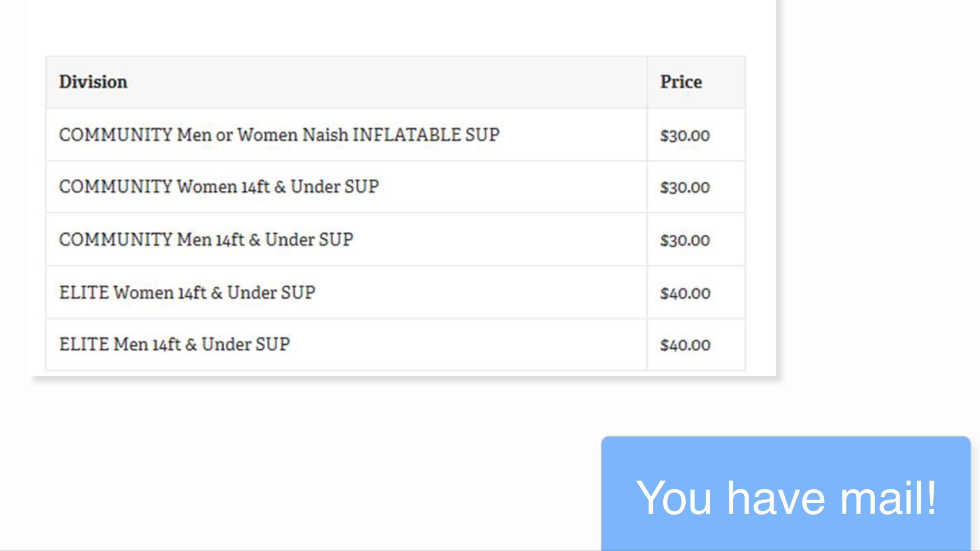Click the $40.00 price for ELITE Men

click(685, 345)
